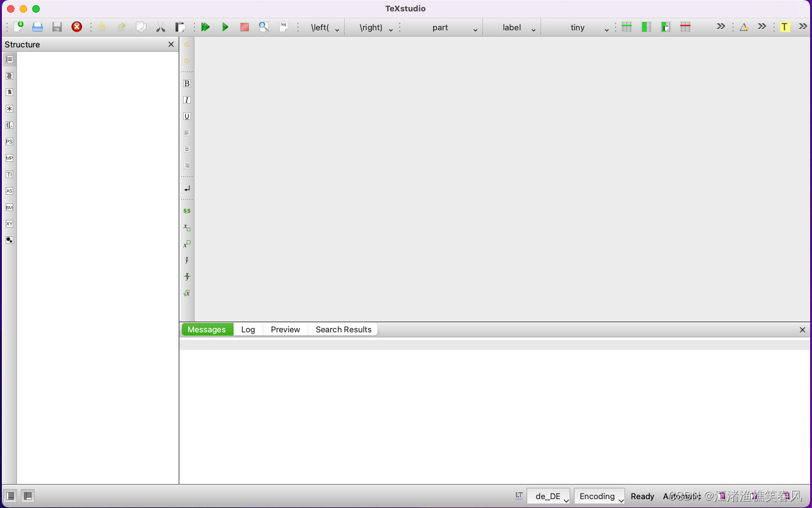Insert a subscript from the side toolbar

(187, 227)
